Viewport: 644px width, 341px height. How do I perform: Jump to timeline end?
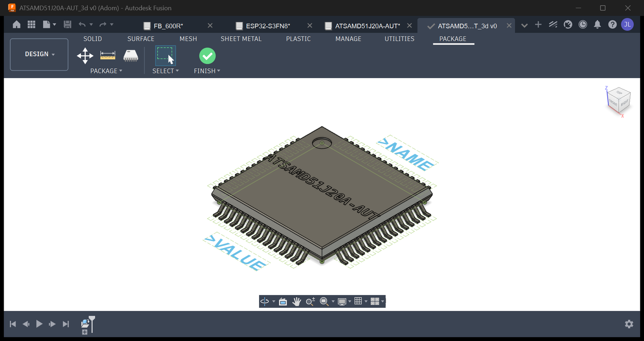tap(66, 324)
